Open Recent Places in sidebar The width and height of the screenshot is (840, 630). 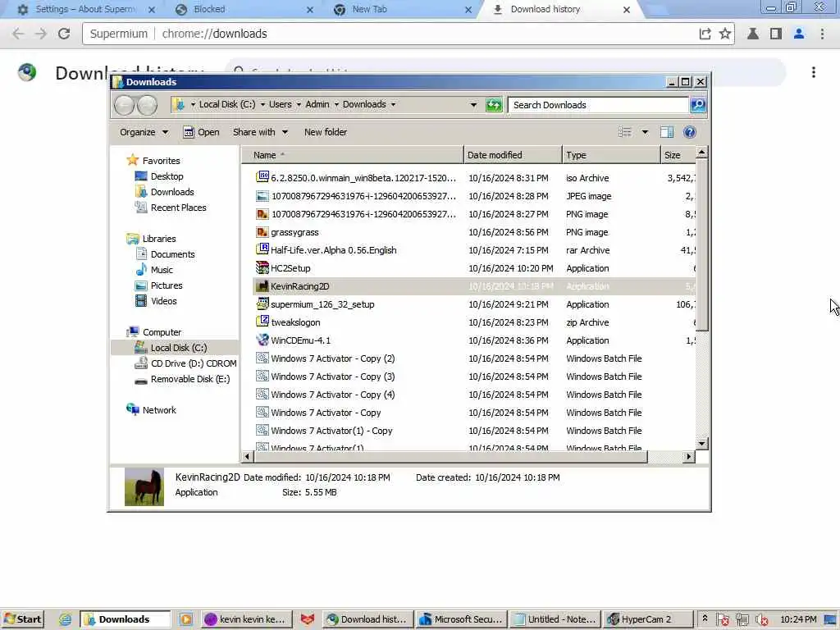171,208
